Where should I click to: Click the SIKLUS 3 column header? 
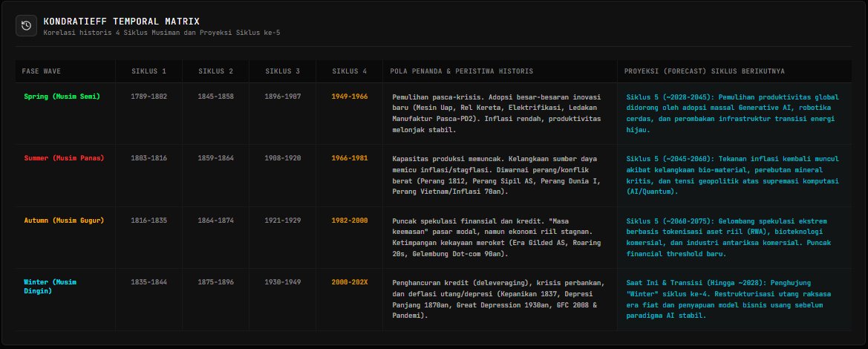click(x=282, y=71)
